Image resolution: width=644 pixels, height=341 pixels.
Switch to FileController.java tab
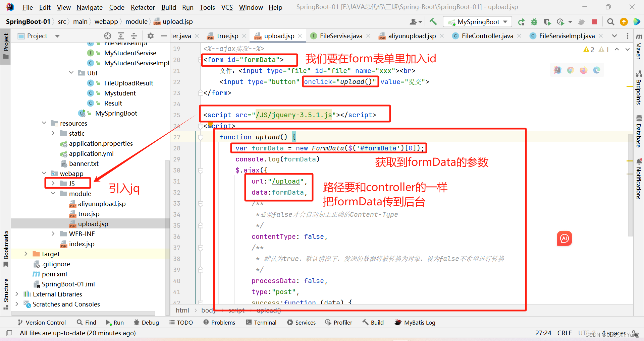(487, 36)
